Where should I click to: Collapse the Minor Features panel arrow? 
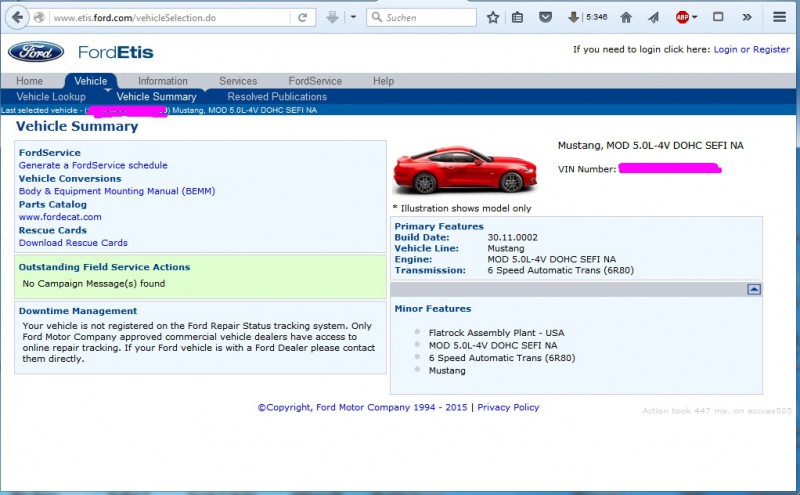tap(754, 289)
